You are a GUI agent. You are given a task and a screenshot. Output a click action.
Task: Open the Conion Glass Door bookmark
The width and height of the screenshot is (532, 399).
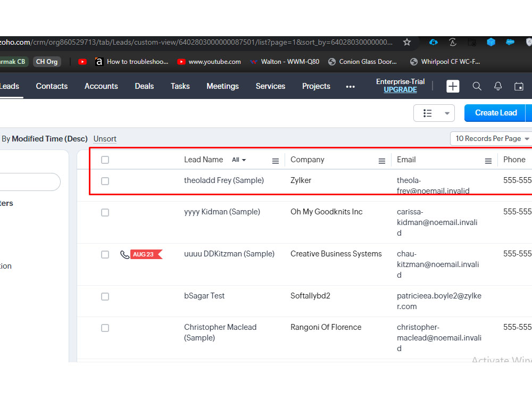point(362,62)
